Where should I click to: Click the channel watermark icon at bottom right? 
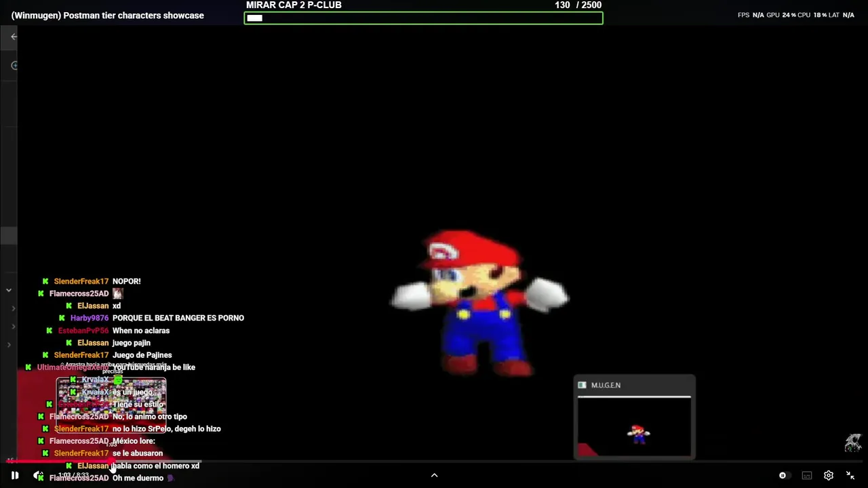point(853,443)
